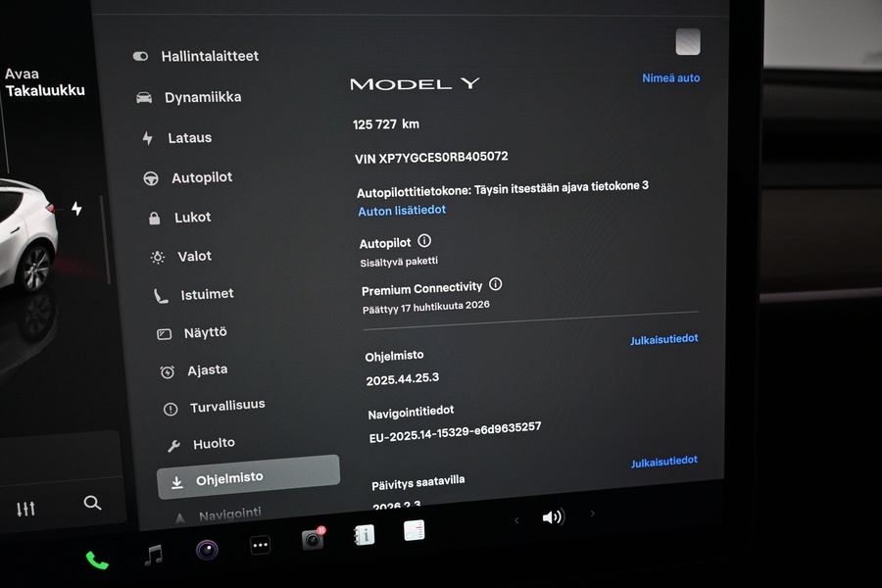Click the Nimeä auto link

tap(670, 77)
